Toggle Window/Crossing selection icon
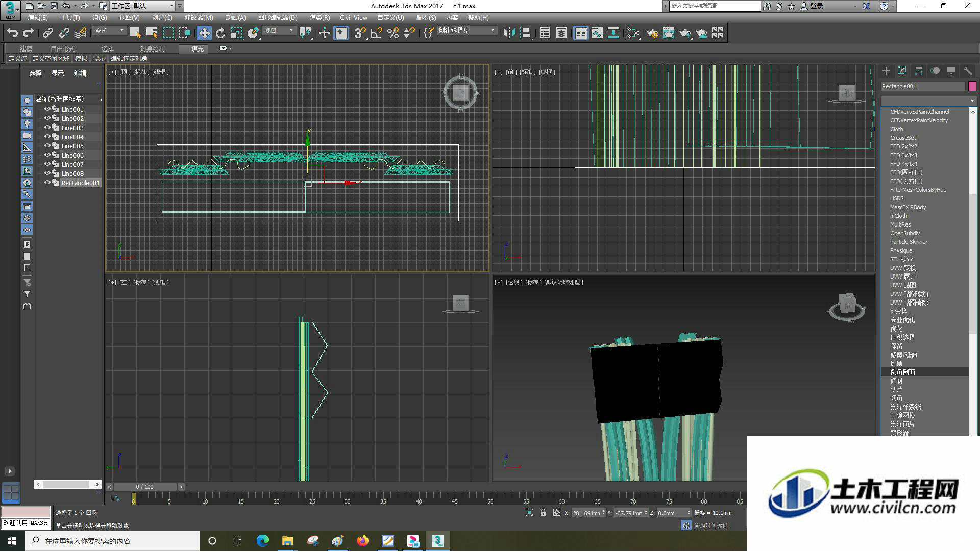The height and width of the screenshot is (552, 980). (184, 33)
